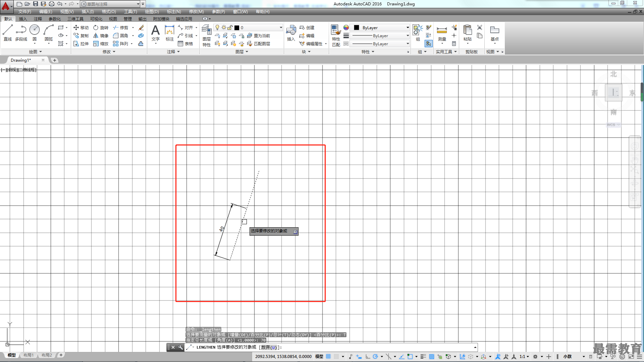Screen dimensions: 644x362
Task: Click the Move (移动) tool
Action: click(x=81, y=27)
